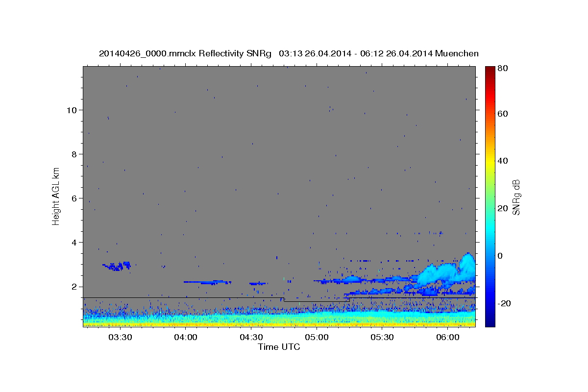Screen dimensions: 588x392
Task: Click the height tick label 8
Action: (74, 154)
